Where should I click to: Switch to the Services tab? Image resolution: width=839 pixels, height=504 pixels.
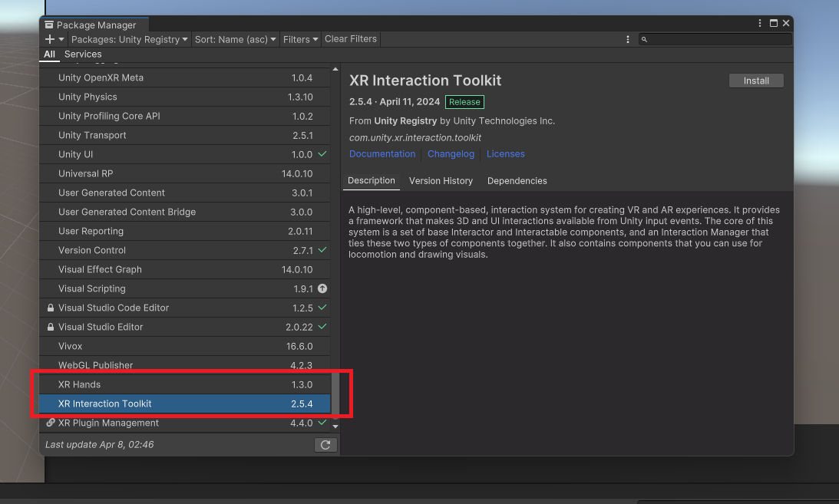(x=83, y=54)
